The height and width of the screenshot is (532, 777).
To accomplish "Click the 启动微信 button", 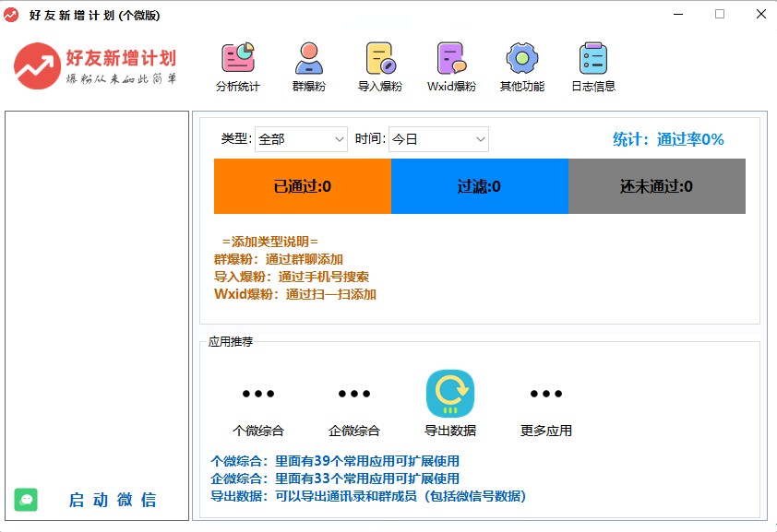I will tap(113, 500).
